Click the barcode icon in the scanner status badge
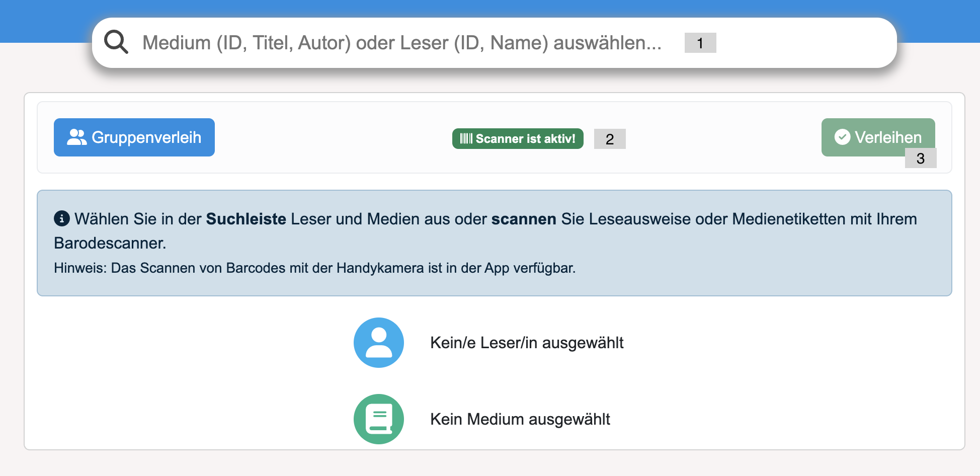Viewport: 980px width, 476px height. (465, 139)
